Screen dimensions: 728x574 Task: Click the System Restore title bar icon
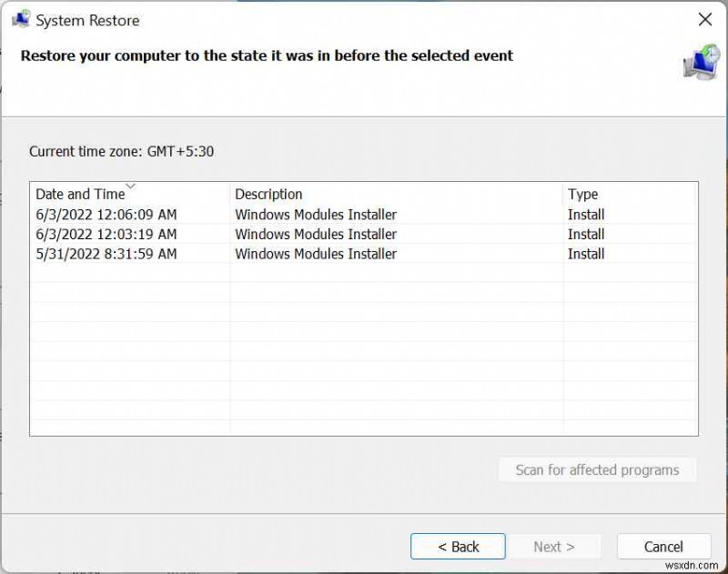pos(20,19)
